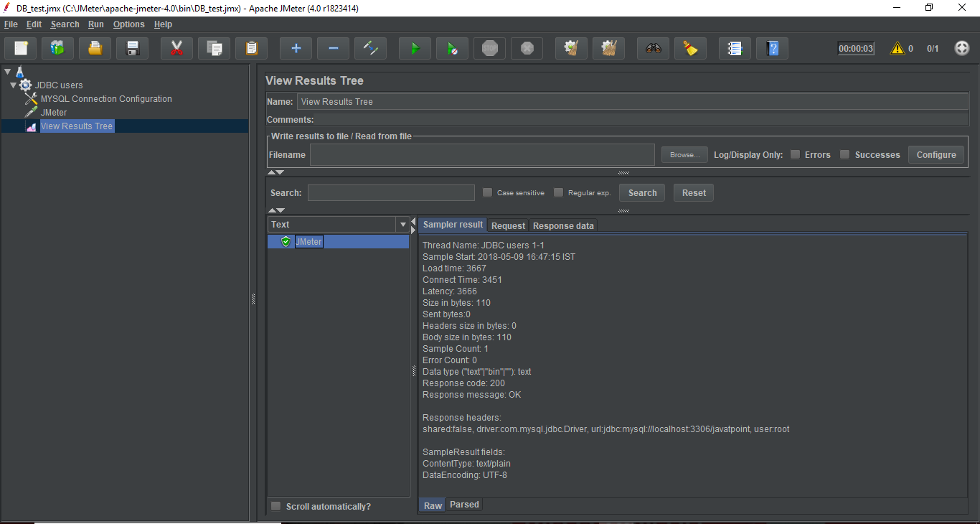Select the Raw view tab
Viewport: 980px width, 524px height.
(433, 505)
